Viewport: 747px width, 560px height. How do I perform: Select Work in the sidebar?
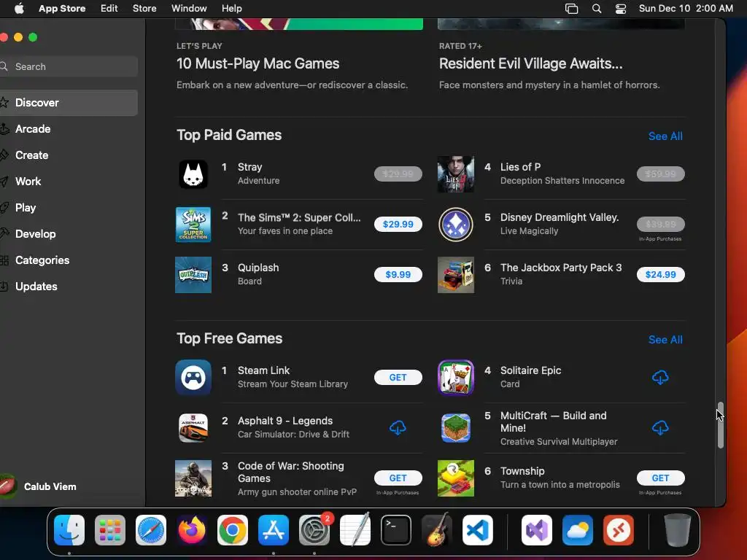pyautogui.click(x=69, y=182)
